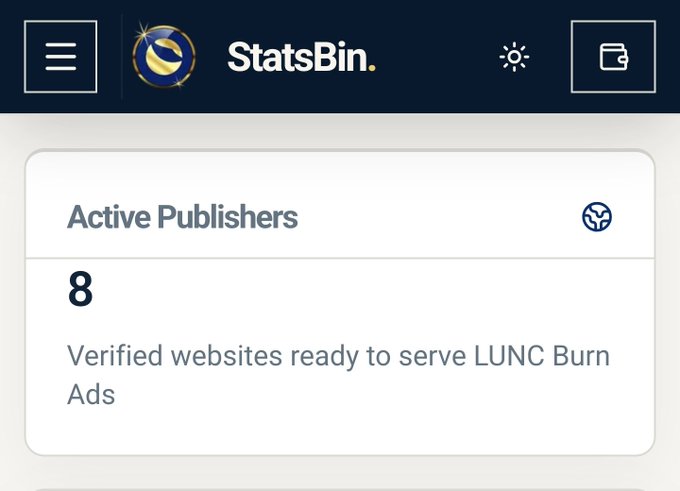
Task: Open the wallet connect button
Action: click(x=613, y=56)
